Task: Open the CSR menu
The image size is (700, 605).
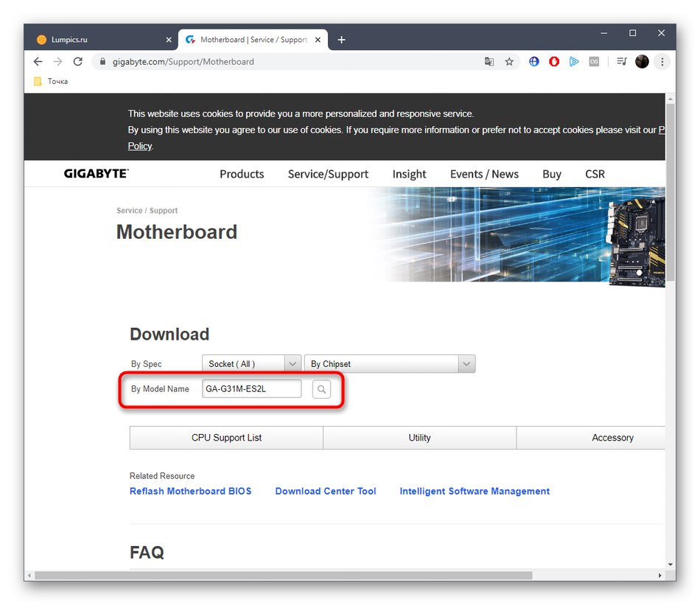Action: tap(595, 174)
